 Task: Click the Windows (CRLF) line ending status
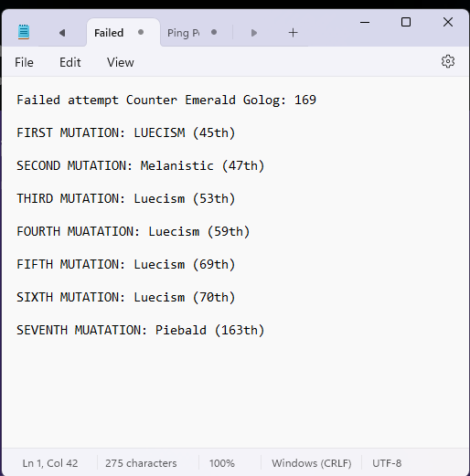point(312,463)
